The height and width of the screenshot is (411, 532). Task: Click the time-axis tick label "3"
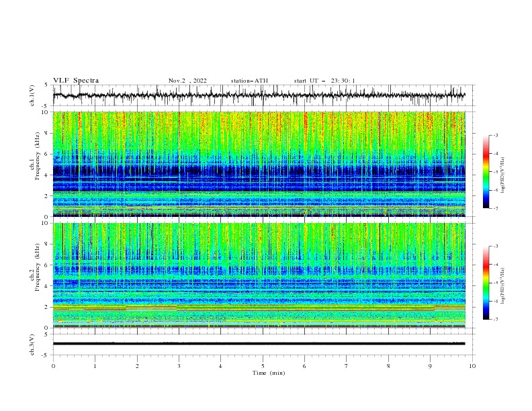click(179, 366)
